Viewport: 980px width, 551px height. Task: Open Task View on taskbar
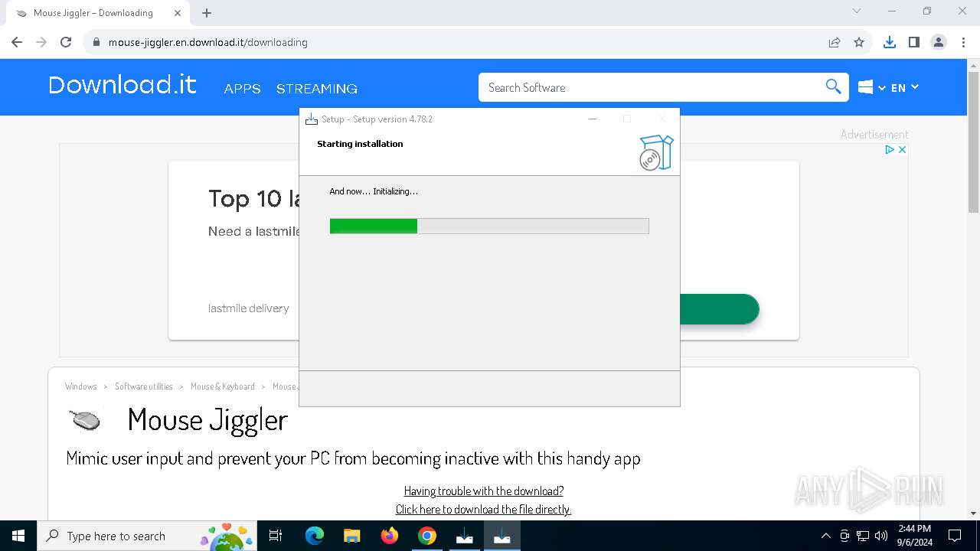pos(276,536)
